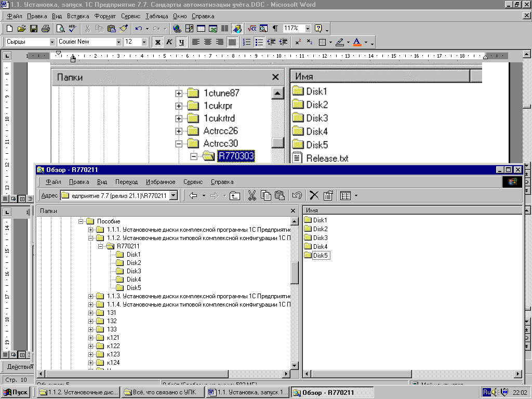Screen dimensions: 532x399
Task: Open Word's Таблица menu
Action: pyautogui.click(x=157, y=16)
